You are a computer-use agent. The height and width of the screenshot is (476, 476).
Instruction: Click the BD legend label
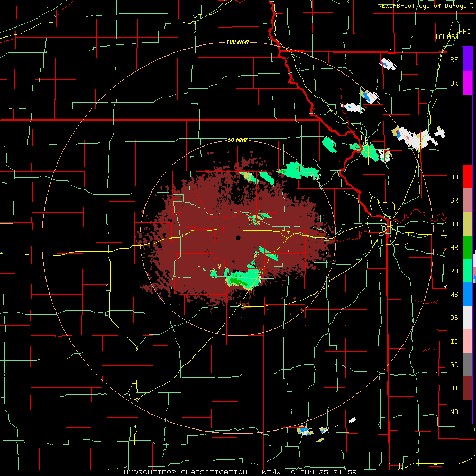coord(454,224)
